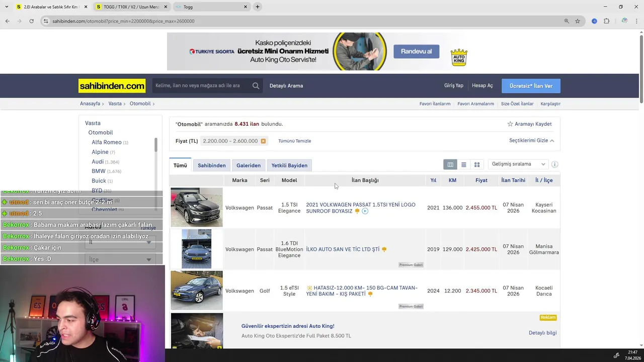644x362 pixels.
Task: Select BMW in the brand list
Action: [x=99, y=171]
